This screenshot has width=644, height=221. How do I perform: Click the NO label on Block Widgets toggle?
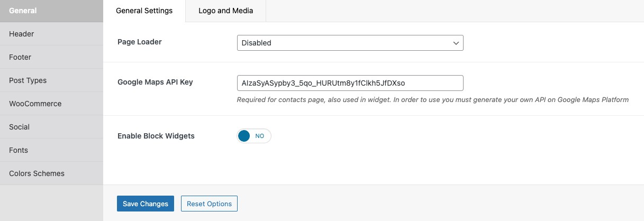pos(260,136)
